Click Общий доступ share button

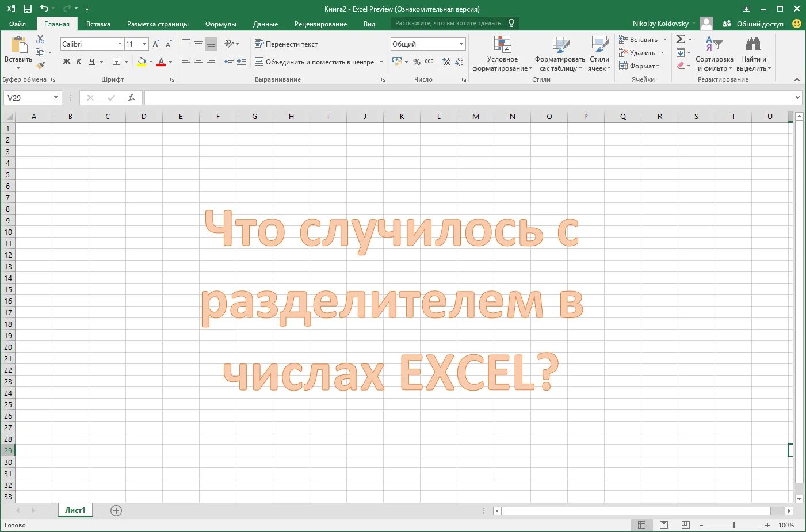[x=753, y=24]
